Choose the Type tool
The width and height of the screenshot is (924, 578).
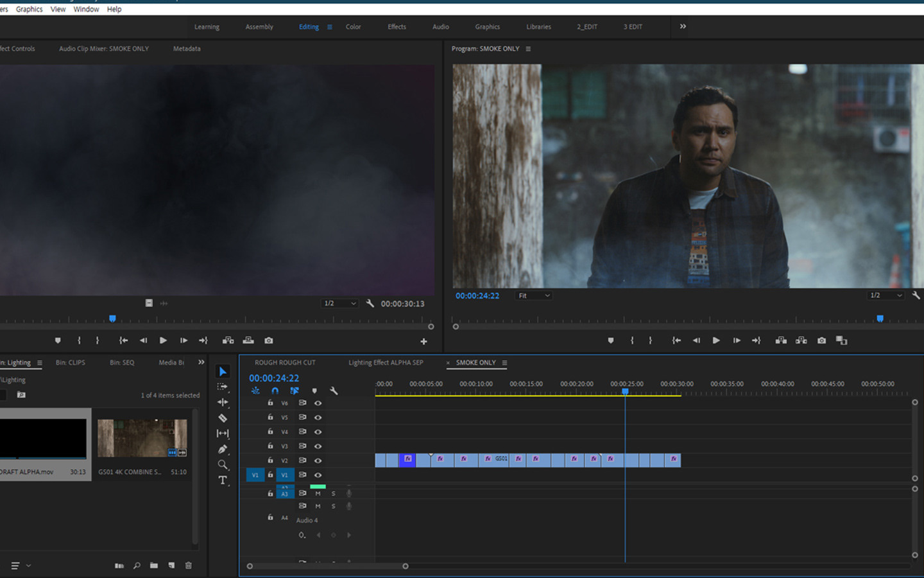click(x=223, y=480)
